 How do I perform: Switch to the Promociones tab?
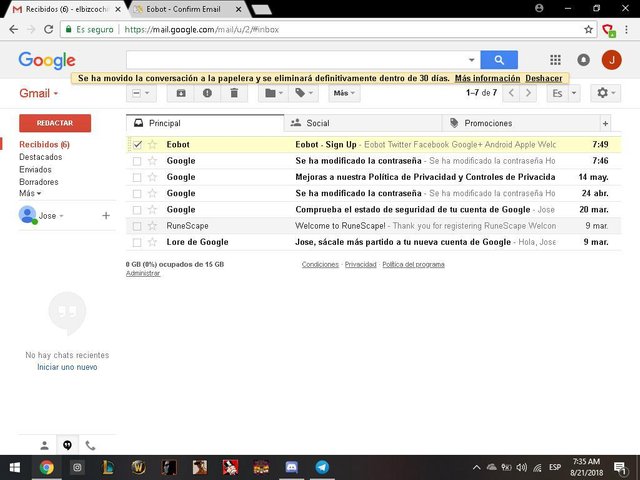521,123
